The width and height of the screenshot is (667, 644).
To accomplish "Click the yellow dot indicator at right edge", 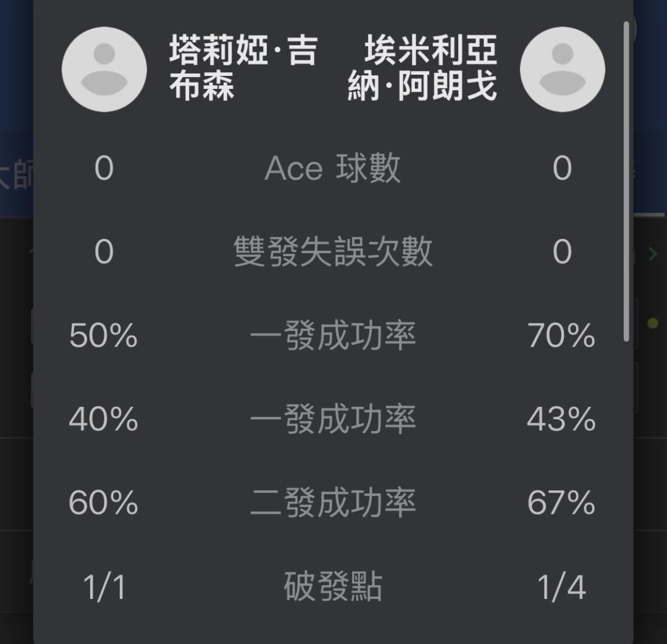I will tap(652, 323).
